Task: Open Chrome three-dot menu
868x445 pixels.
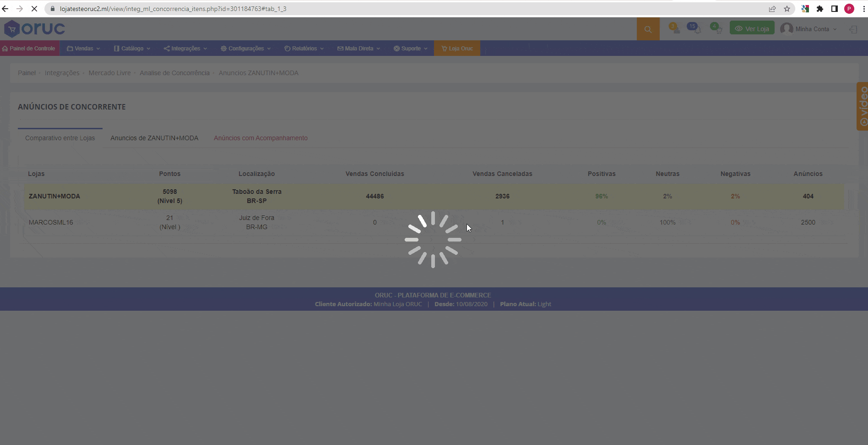Action: (863, 9)
